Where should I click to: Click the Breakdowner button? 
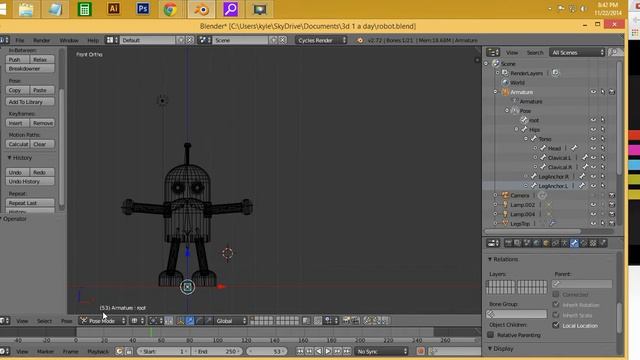[30, 69]
